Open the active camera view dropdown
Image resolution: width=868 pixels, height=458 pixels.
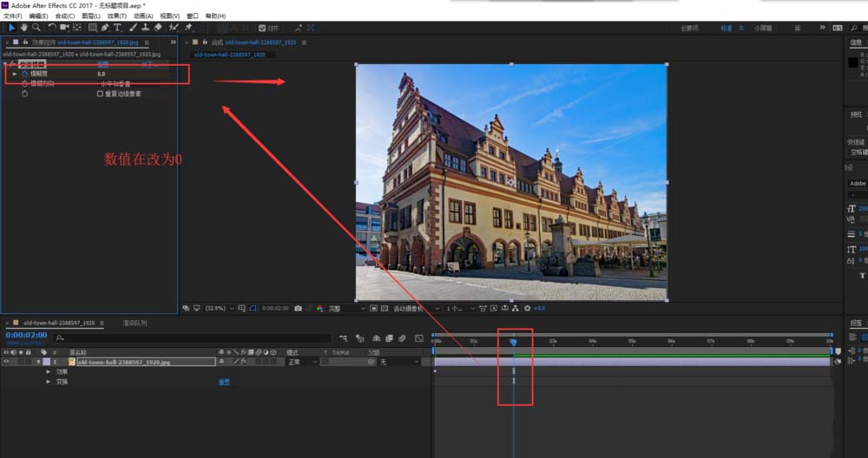pos(417,309)
